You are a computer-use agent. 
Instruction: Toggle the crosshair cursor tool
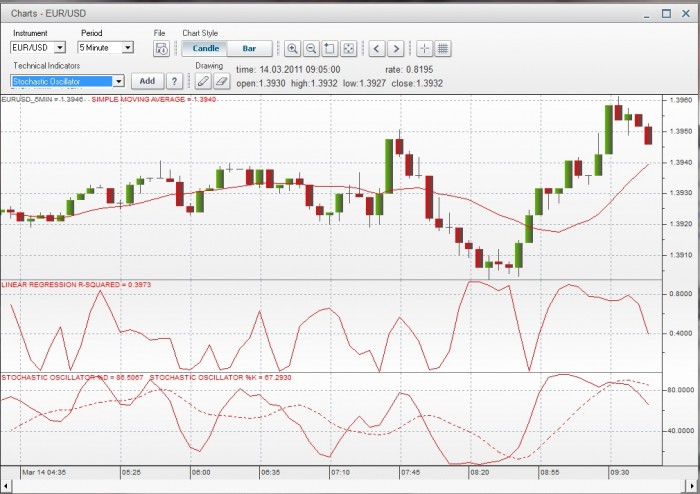pos(424,48)
